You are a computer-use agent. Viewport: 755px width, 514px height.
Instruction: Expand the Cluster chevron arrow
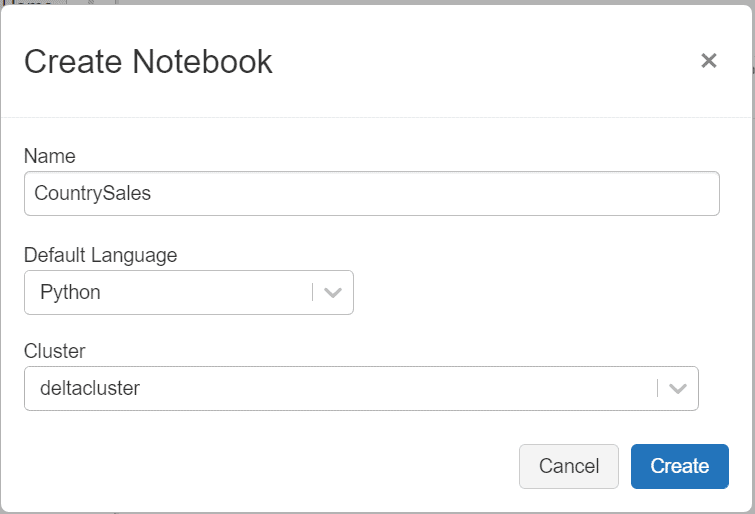[x=678, y=389]
